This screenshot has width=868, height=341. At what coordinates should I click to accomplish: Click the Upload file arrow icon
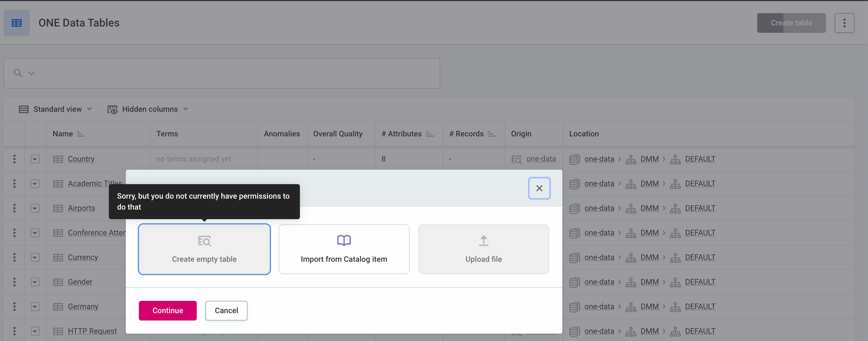(483, 240)
